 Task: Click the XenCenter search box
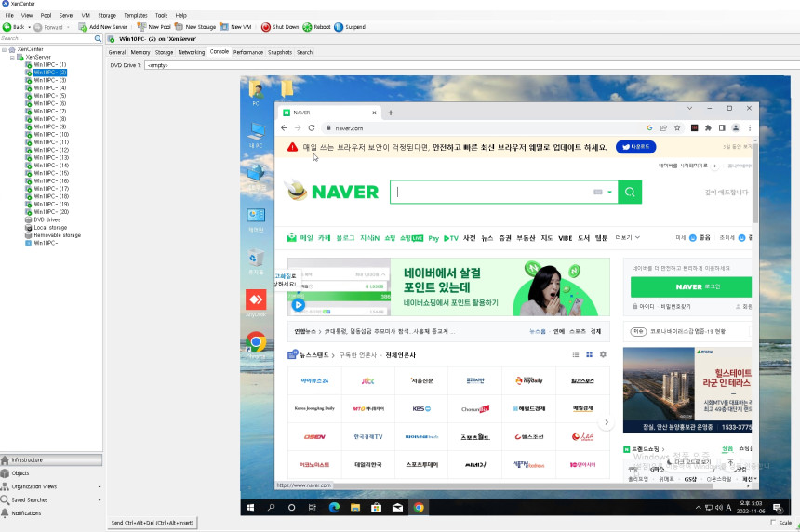47,39
